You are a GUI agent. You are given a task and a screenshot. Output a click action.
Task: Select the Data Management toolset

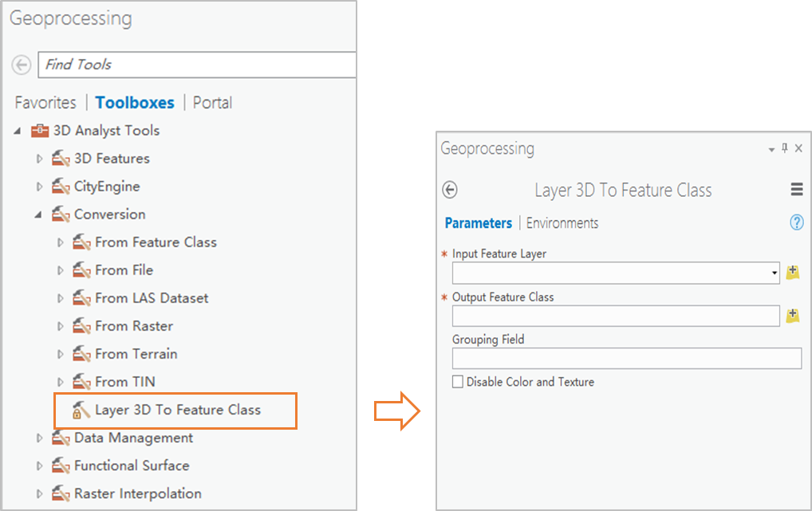point(133,438)
